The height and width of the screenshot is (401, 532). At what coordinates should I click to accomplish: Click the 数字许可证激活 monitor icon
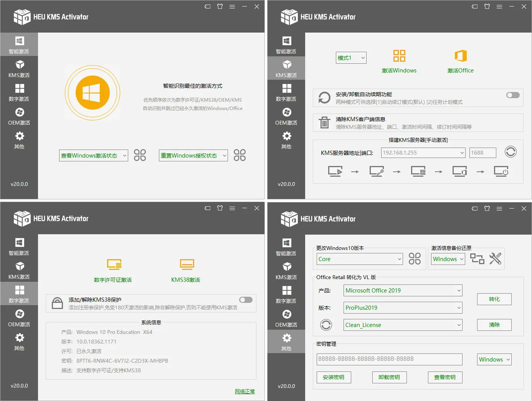(114, 265)
